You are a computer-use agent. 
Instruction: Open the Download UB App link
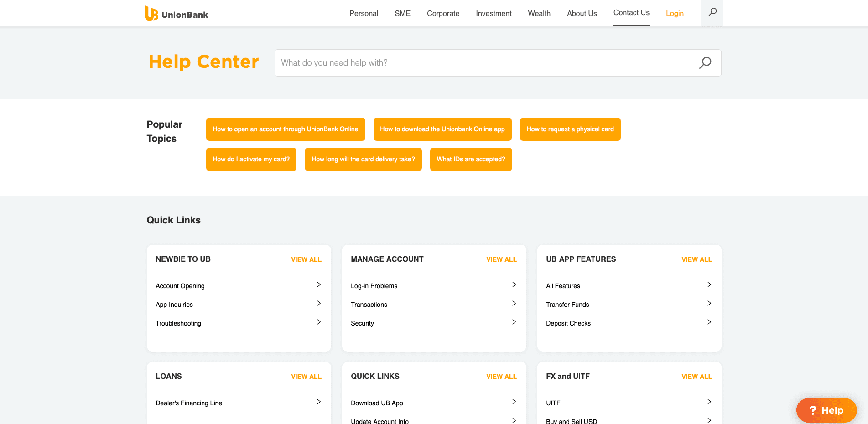tap(377, 403)
